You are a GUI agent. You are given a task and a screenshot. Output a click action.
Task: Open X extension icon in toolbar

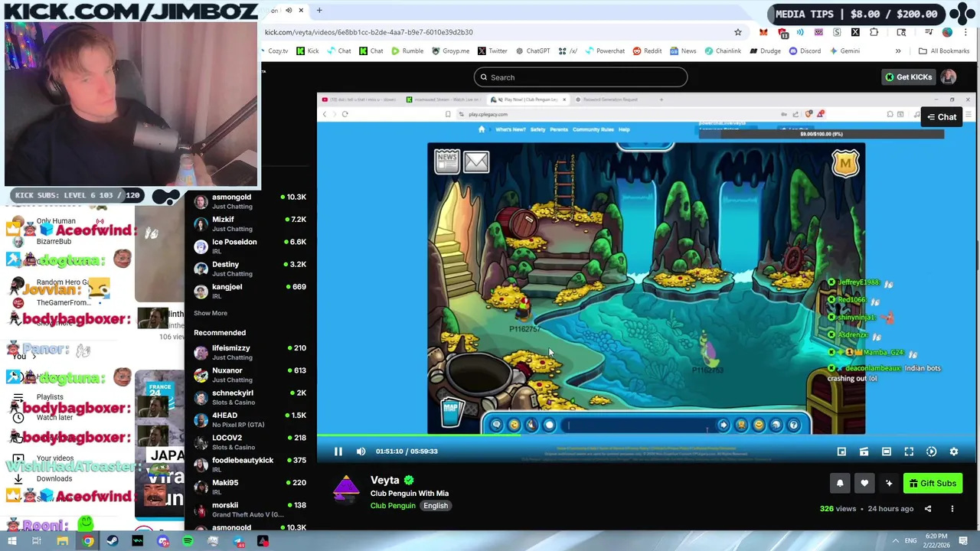(855, 32)
